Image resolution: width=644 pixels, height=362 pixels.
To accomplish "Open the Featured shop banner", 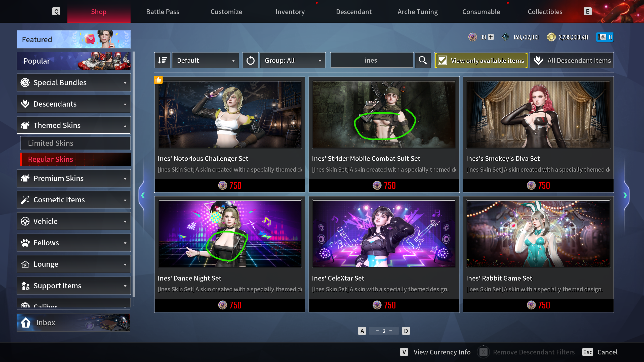I will click(74, 39).
